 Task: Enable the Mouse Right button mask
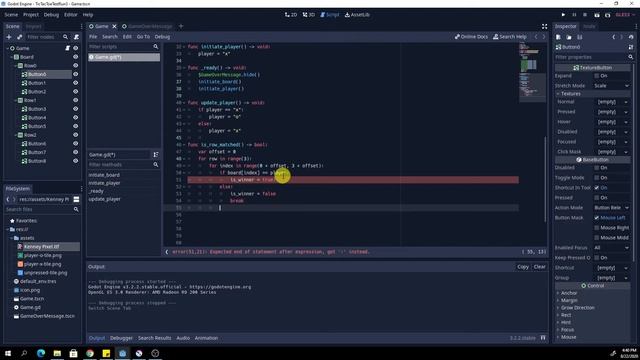coord(597,228)
